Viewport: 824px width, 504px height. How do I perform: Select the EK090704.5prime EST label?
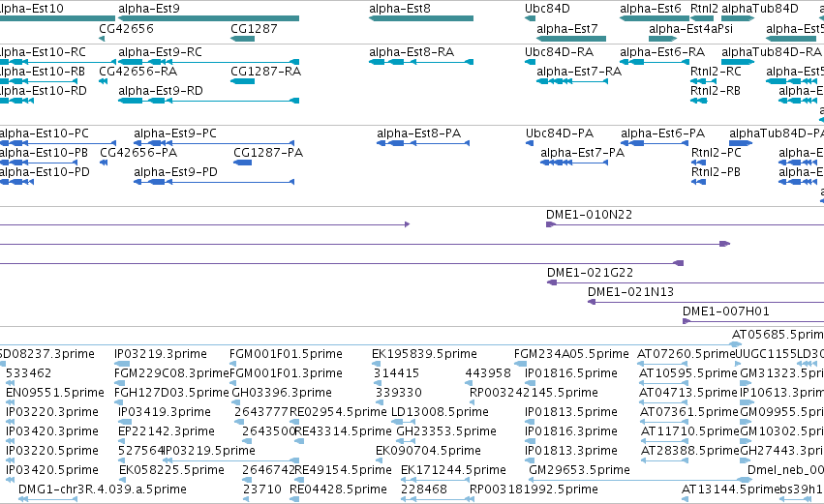pyautogui.click(x=428, y=451)
